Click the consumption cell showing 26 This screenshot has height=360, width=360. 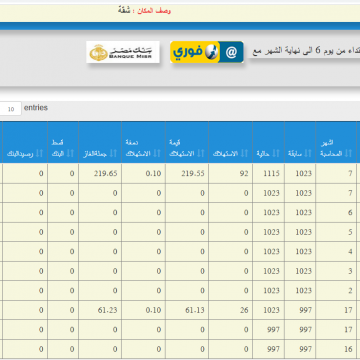coord(231,310)
